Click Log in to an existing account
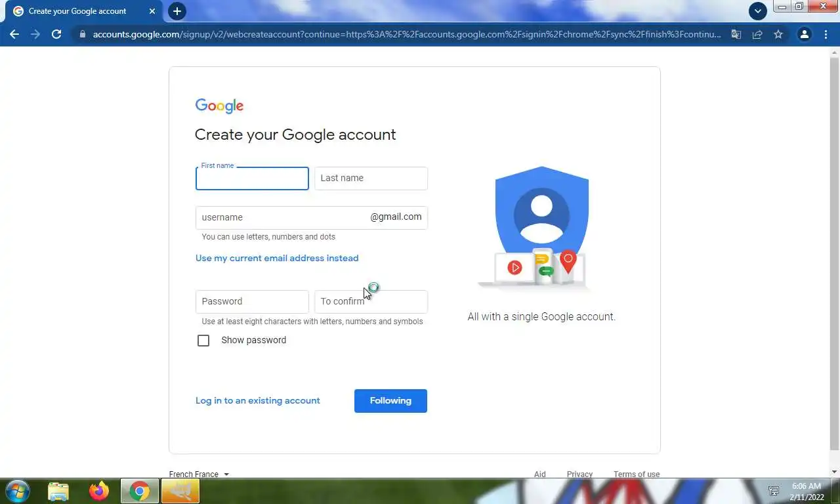 (258, 400)
